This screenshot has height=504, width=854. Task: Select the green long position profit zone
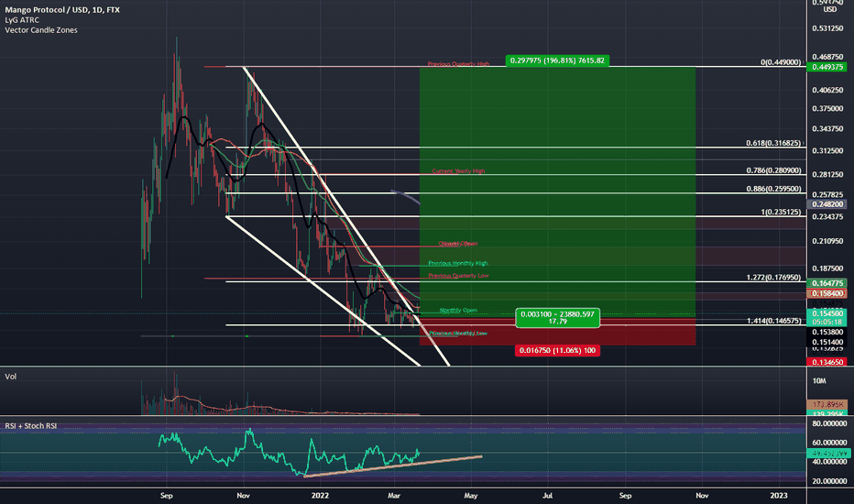click(557, 191)
